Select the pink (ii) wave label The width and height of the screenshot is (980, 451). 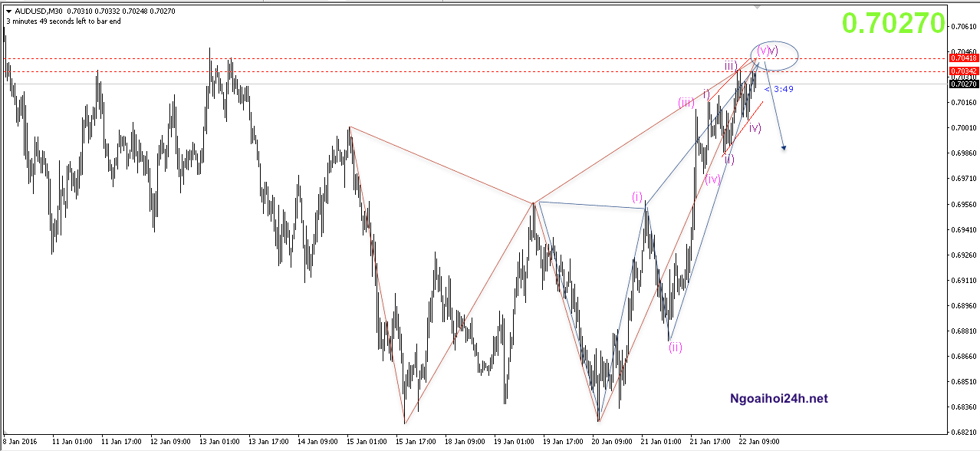(x=675, y=347)
